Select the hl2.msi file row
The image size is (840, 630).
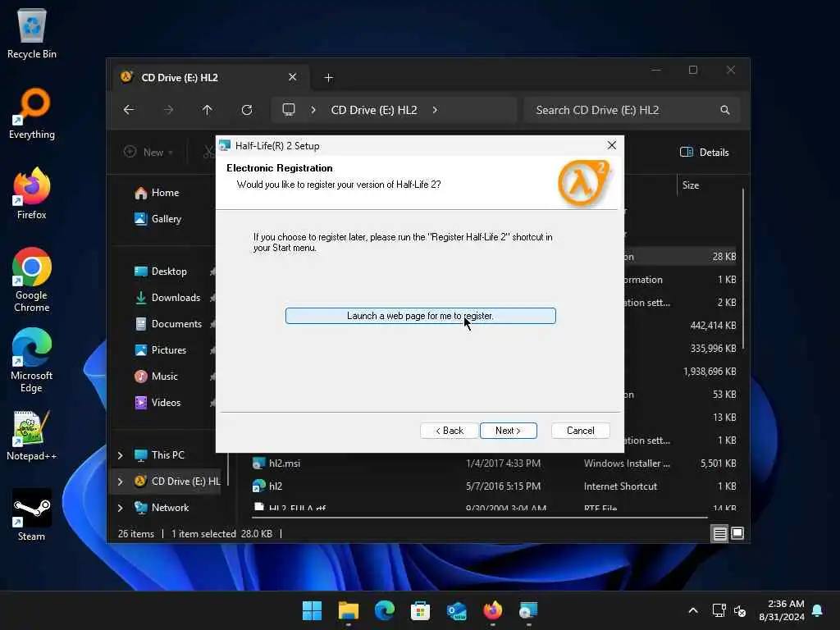tap(493, 463)
